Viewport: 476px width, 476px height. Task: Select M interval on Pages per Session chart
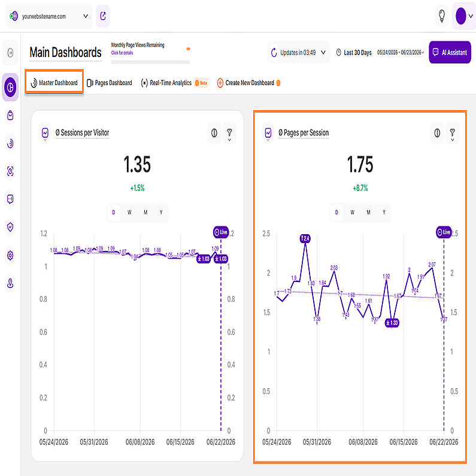pos(368,212)
